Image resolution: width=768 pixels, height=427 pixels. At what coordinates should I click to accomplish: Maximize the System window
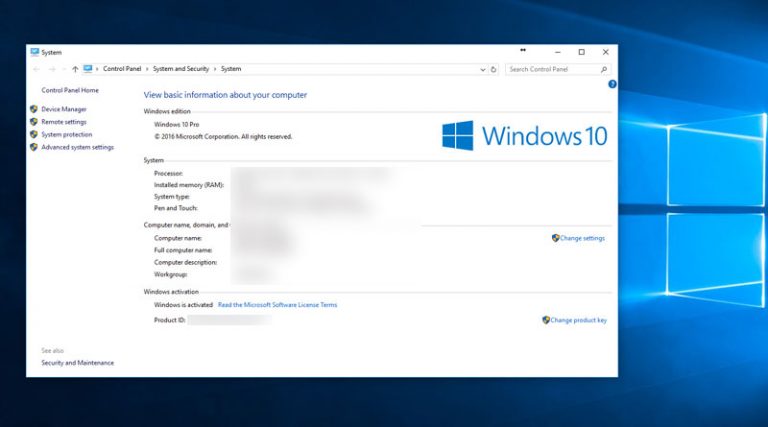581,52
